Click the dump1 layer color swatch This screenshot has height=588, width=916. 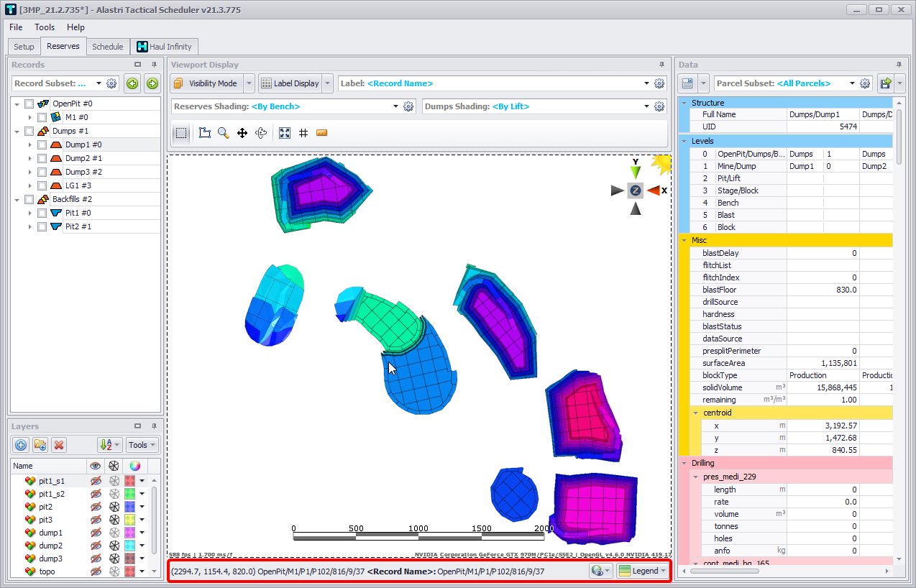130,533
